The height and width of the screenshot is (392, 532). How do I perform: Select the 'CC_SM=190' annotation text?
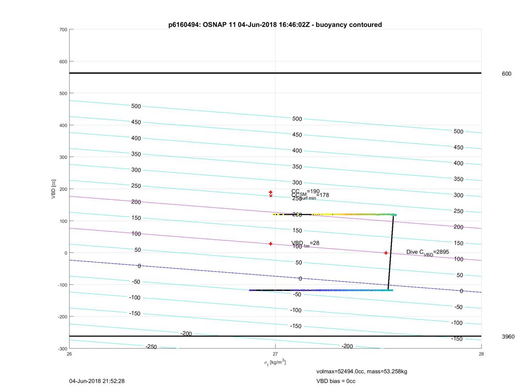pos(305,192)
